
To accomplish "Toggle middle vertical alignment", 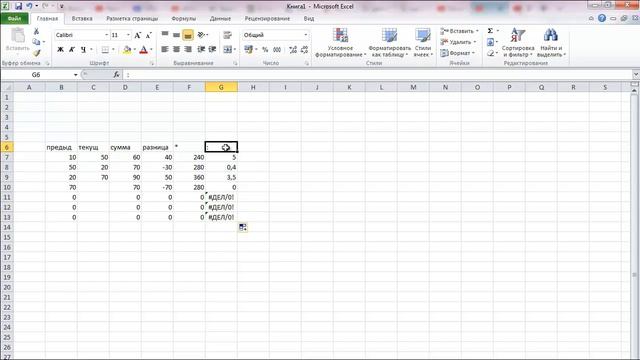I will coord(176,35).
